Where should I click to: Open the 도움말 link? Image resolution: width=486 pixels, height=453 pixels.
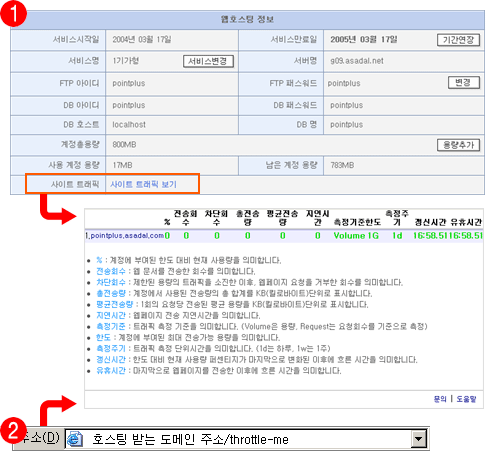click(466, 399)
